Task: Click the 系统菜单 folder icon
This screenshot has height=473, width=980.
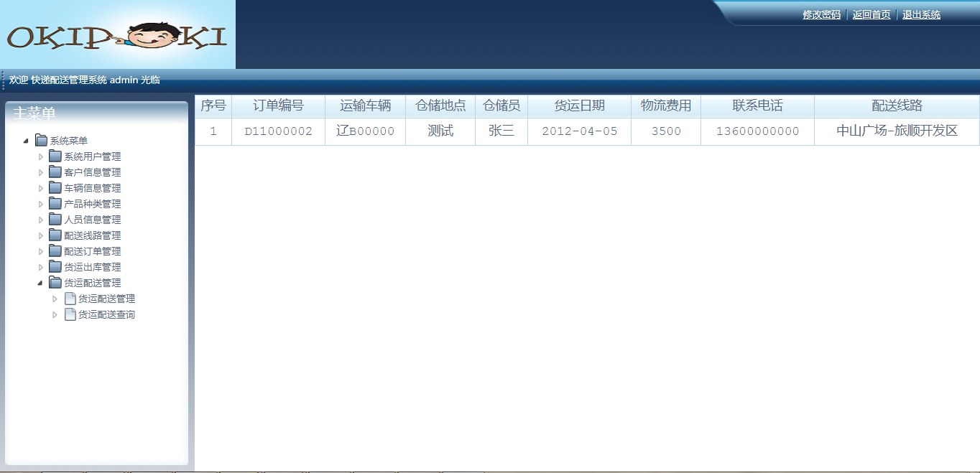Action: pyautogui.click(x=41, y=141)
